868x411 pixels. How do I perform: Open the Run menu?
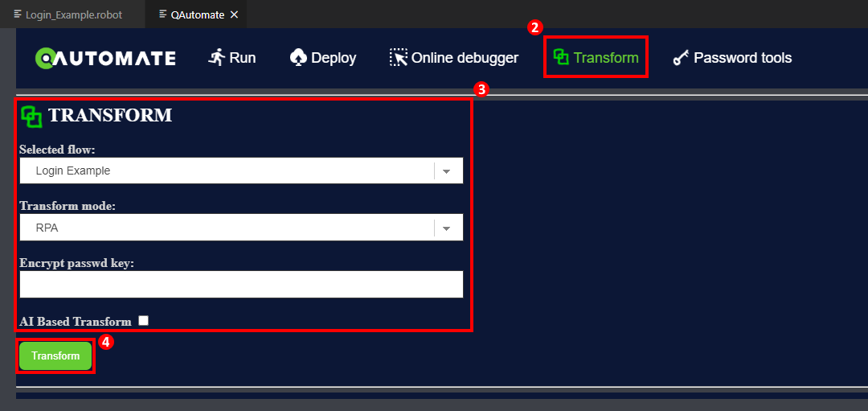click(x=232, y=58)
